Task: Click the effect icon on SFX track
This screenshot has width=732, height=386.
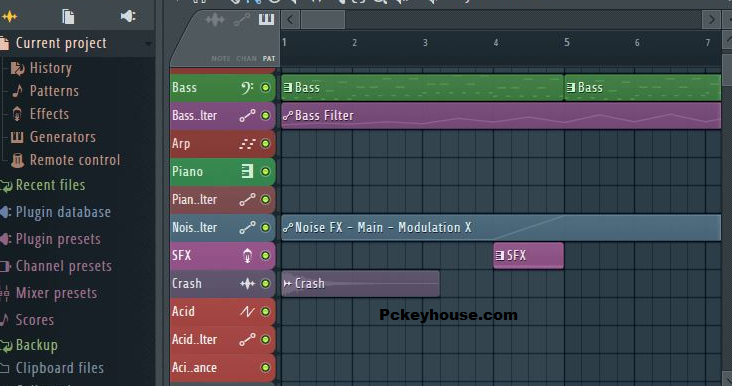Action: [x=247, y=256]
